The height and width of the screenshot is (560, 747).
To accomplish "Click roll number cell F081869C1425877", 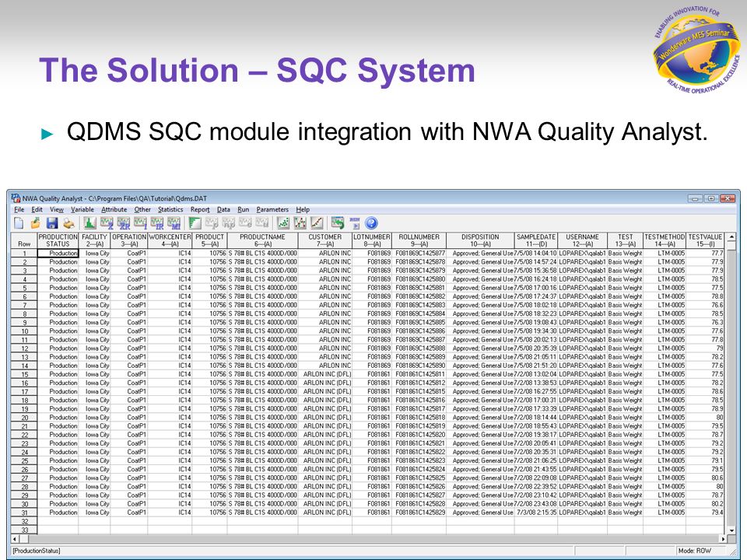I will click(419, 254).
